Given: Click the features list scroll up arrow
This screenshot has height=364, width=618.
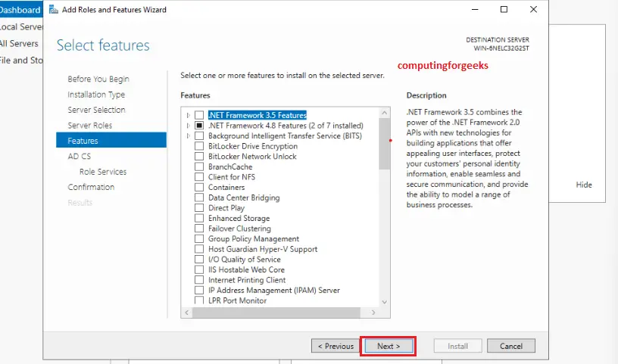Looking at the screenshot, I should [384, 113].
